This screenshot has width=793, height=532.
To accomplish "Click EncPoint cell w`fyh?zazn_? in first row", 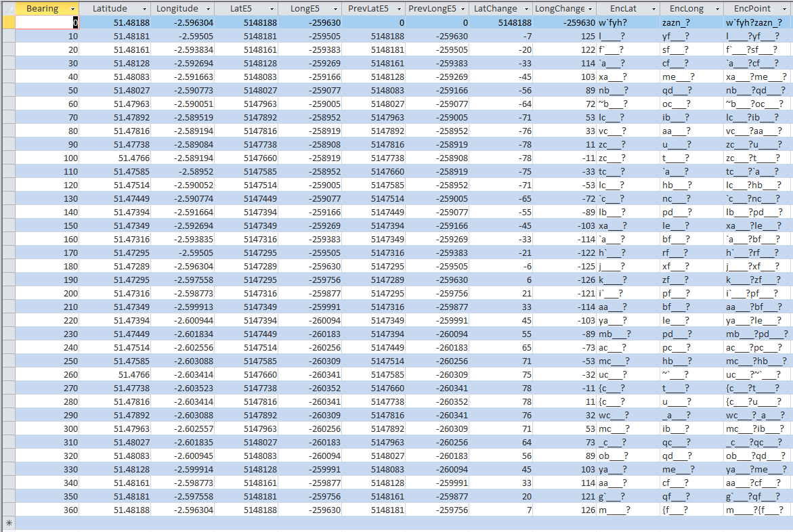I will 758,22.
